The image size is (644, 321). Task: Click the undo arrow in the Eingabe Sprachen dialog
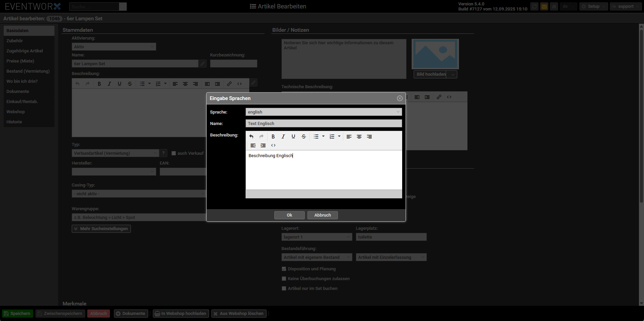(251, 137)
